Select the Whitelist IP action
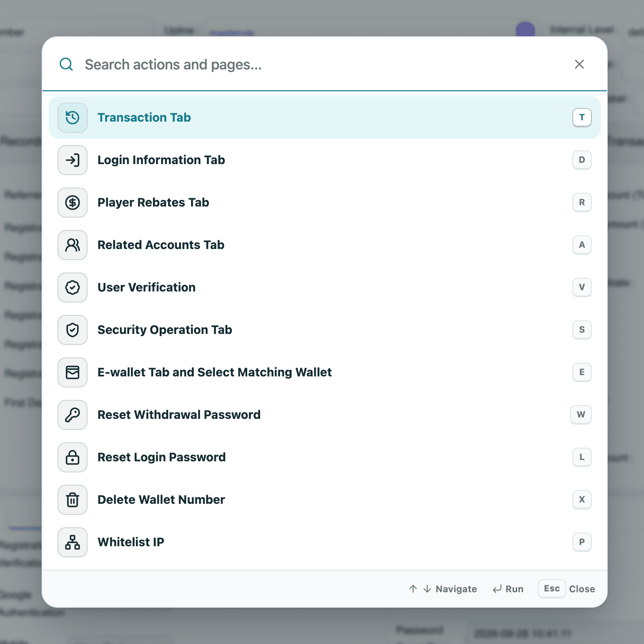Image resolution: width=644 pixels, height=644 pixels. (x=325, y=542)
